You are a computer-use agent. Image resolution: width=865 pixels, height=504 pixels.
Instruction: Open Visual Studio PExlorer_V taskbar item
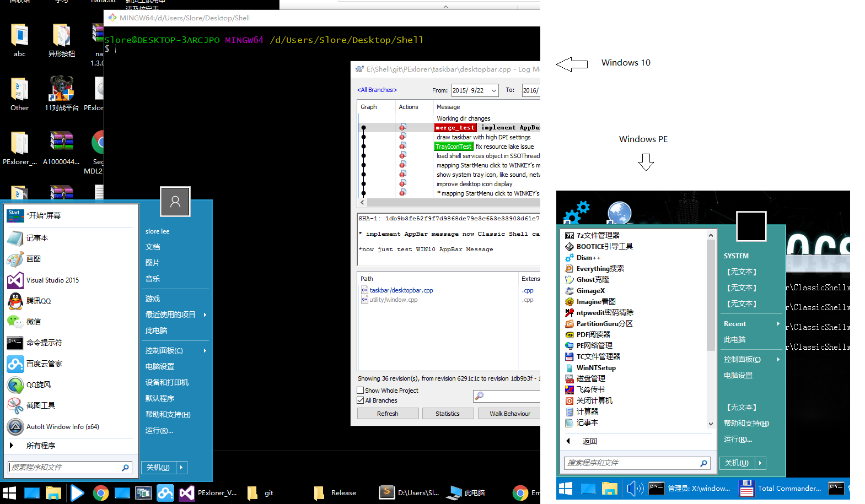point(209,493)
